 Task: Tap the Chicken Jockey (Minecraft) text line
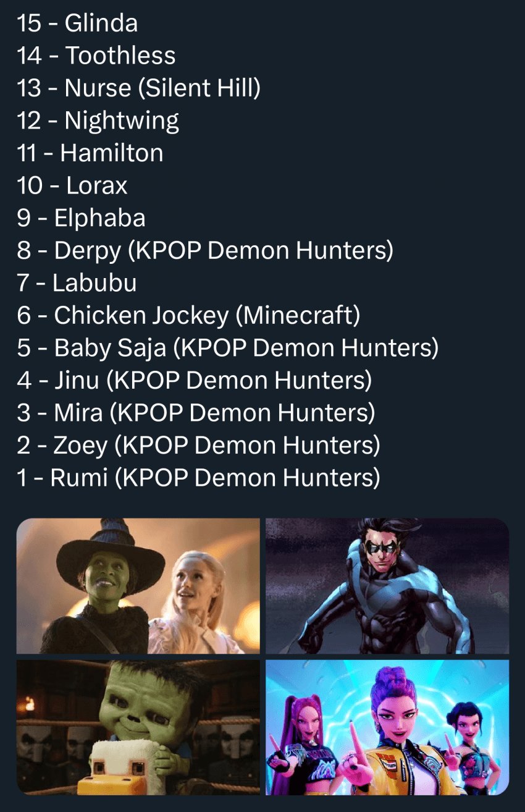(188, 316)
